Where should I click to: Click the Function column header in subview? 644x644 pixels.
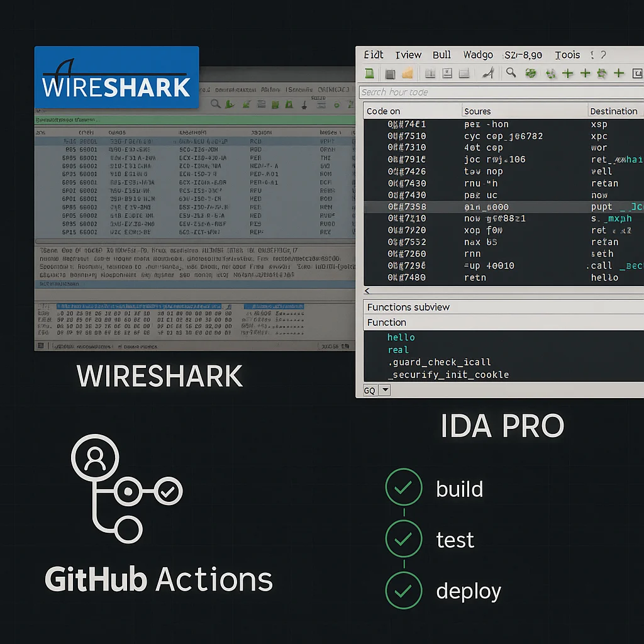coord(504,323)
